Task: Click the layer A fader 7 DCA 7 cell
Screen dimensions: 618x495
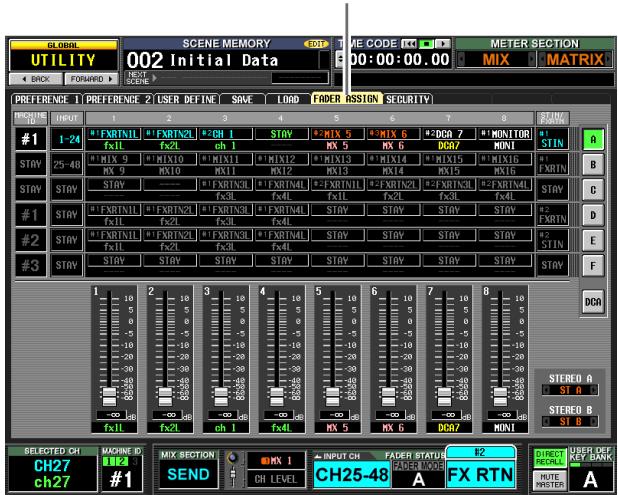Action: 449,134
